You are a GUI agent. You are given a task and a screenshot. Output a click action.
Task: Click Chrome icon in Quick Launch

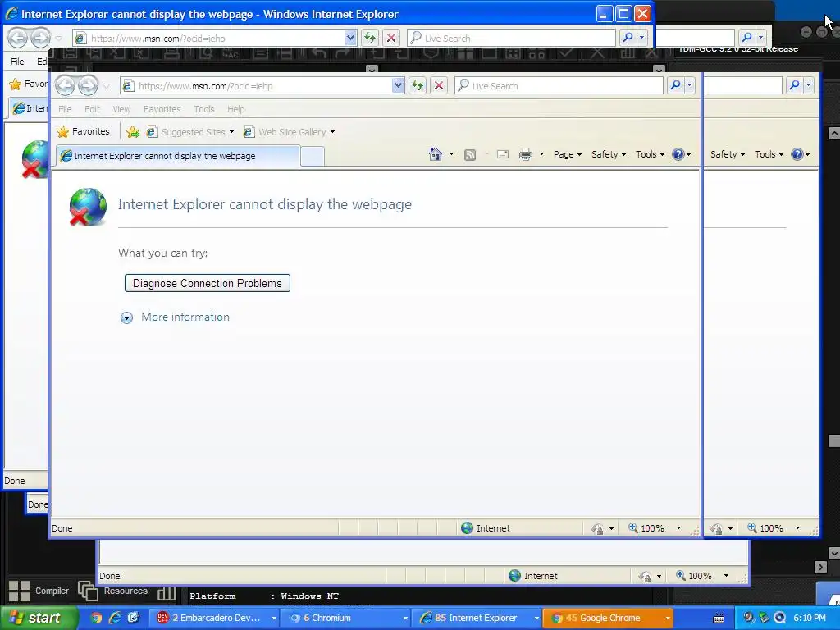tap(96, 618)
